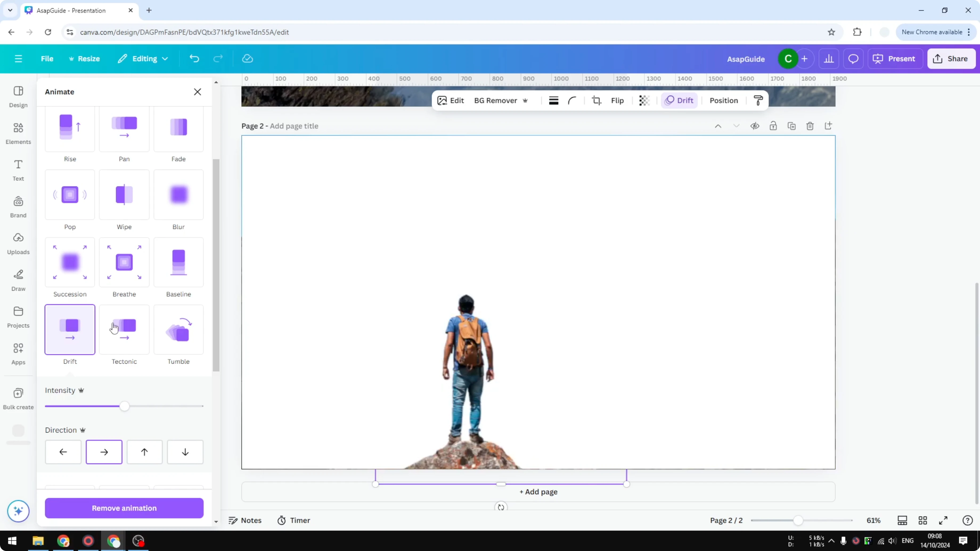This screenshot has height=551, width=980.
Task: Hide Page 2 with the eye toggle
Action: [755, 126]
